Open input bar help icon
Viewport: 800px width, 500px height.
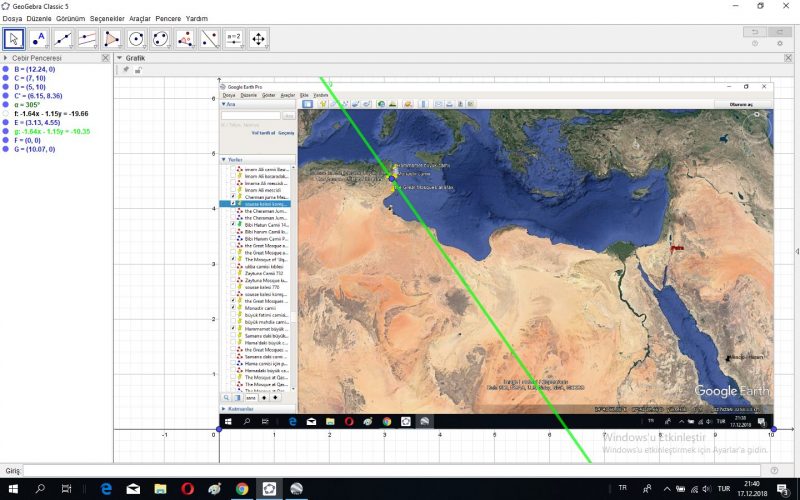click(774, 470)
